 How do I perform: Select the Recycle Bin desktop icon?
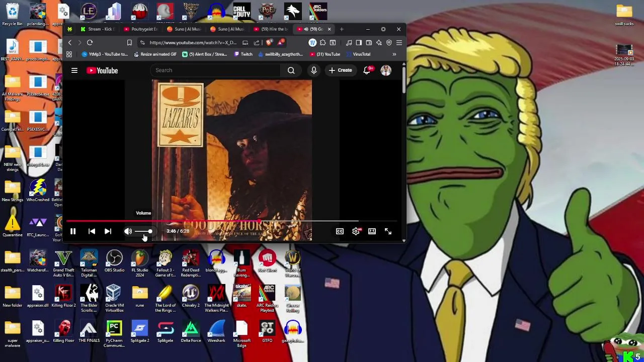pyautogui.click(x=12, y=14)
